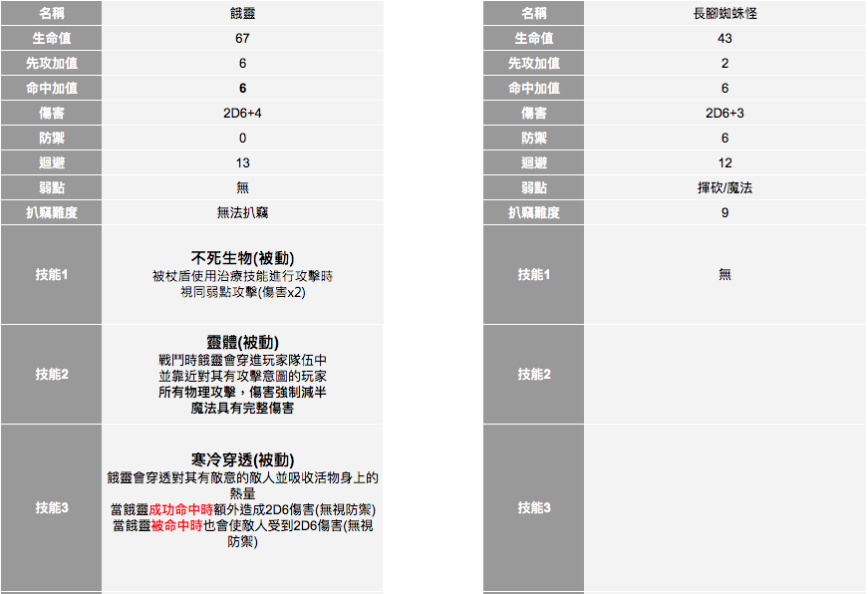Click the 技能2 header in 長腳蜘蛛怪's table

533,374
